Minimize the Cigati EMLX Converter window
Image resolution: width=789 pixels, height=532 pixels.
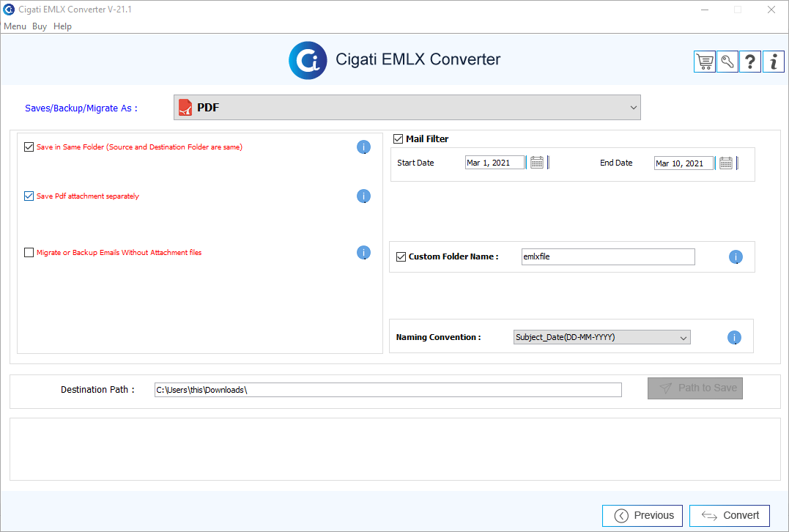[705, 10]
